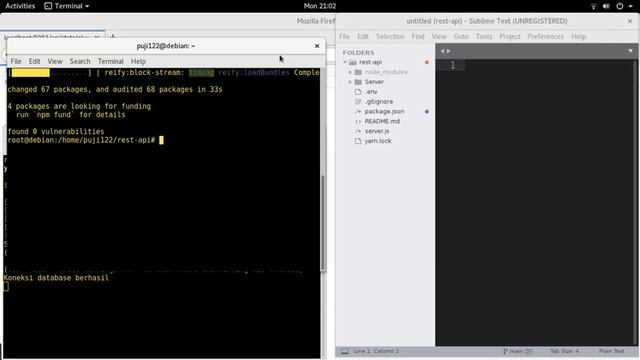Click Line 1, Column 1 status text
The image size is (640, 360).
[376, 351]
